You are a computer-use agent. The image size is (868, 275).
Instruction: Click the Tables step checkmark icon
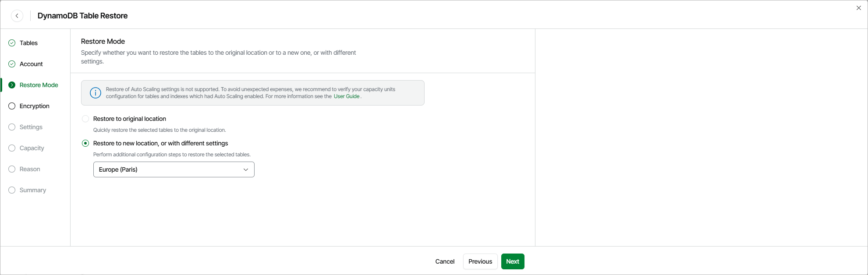pyautogui.click(x=12, y=43)
